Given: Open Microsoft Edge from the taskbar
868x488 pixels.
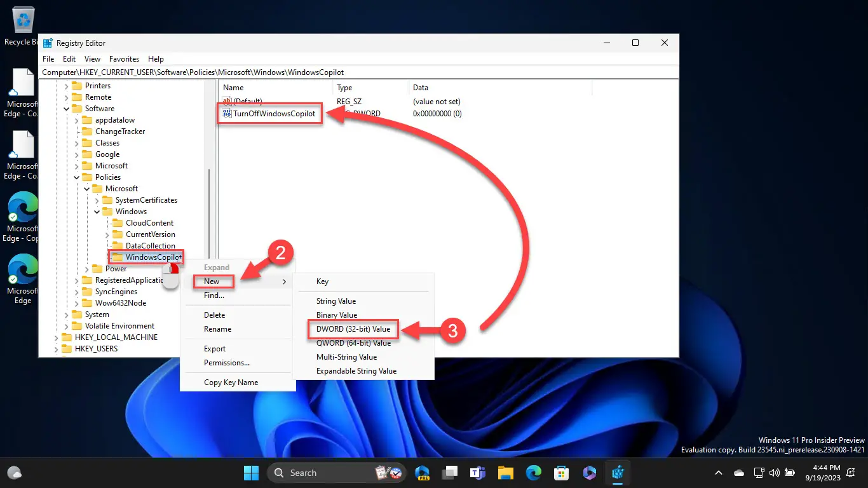Looking at the screenshot, I should [x=533, y=473].
